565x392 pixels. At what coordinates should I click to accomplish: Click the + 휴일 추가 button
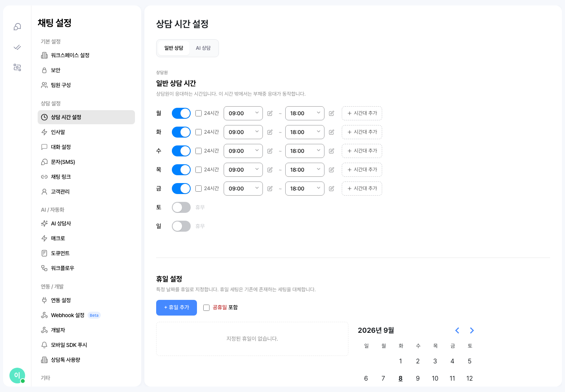point(177,308)
